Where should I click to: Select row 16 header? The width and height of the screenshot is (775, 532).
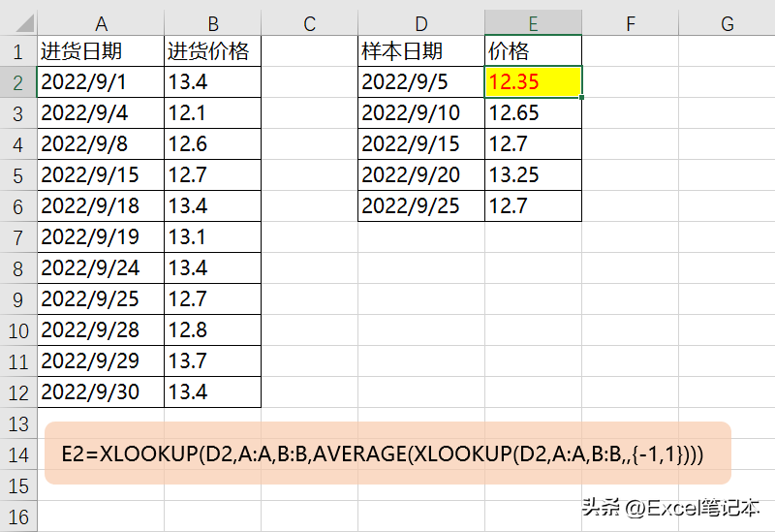18,516
